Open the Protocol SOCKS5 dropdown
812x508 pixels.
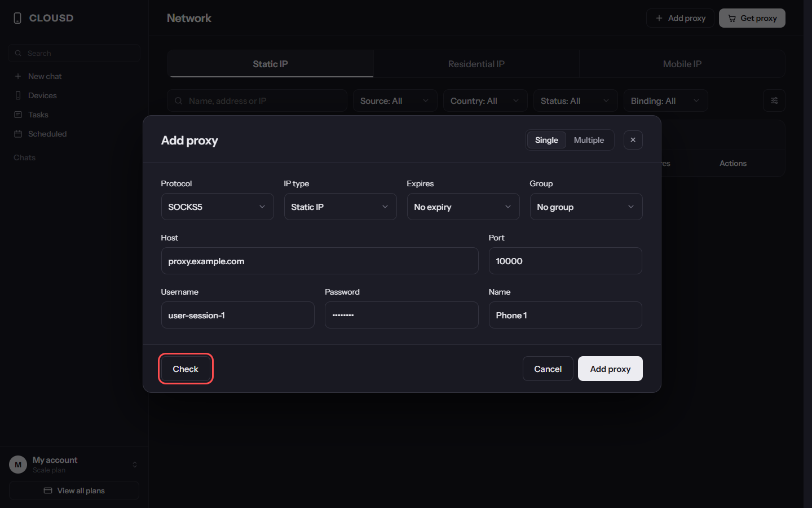pyautogui.click(x=217, y=207)
